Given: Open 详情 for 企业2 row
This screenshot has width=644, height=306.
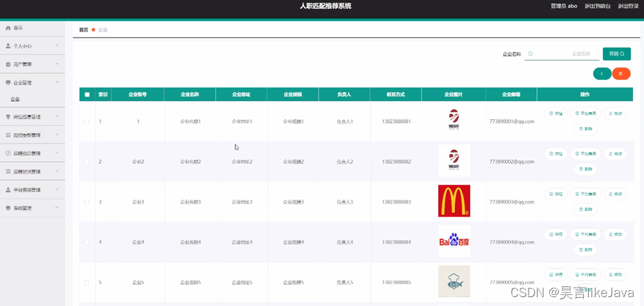Looking at the screenshot, I should [556, 154].
